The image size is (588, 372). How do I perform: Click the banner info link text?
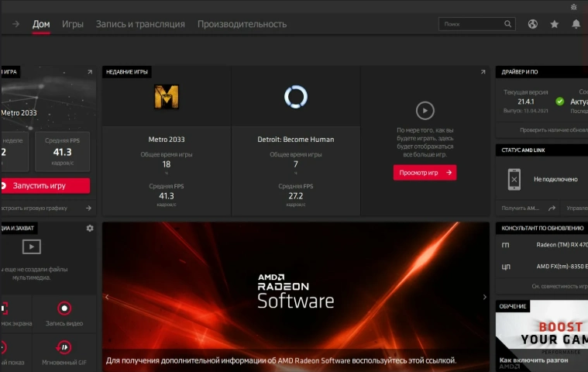point(281,360)
